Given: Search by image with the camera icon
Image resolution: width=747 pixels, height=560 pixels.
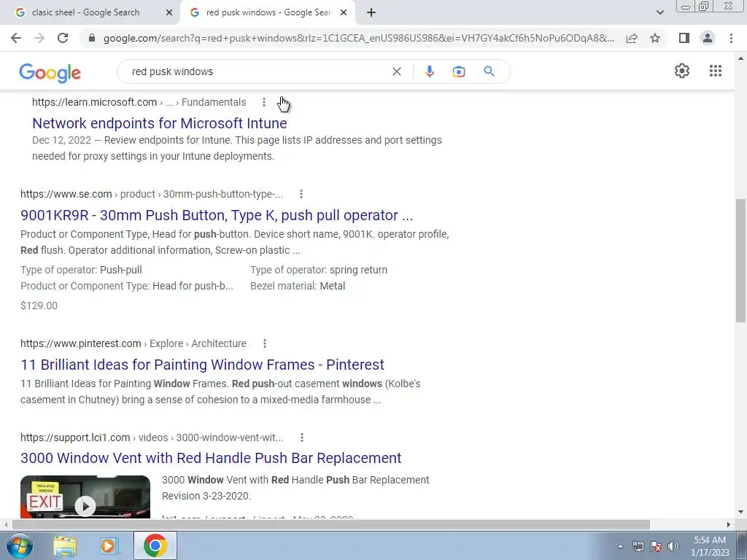Looking at the screenshot, I should (459, 71).
